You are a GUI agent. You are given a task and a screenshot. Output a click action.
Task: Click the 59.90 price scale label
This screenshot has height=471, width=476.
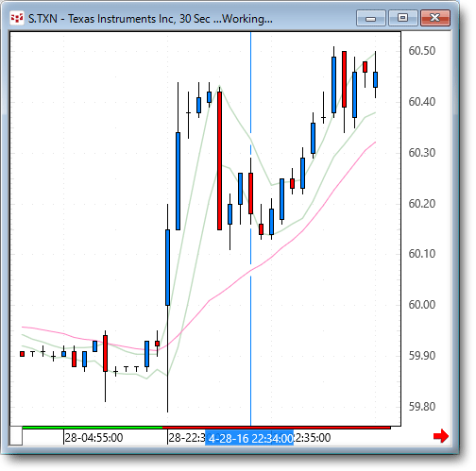click(x=422, y=356)
